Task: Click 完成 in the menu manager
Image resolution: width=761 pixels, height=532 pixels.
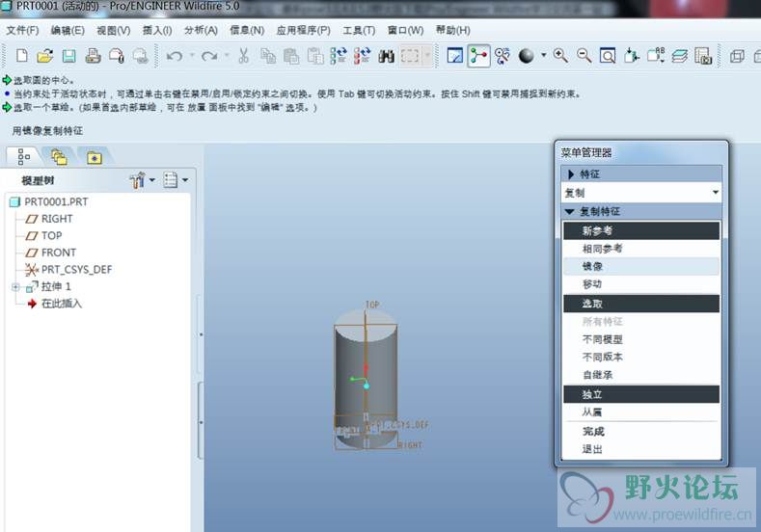Action: point(641,432)
